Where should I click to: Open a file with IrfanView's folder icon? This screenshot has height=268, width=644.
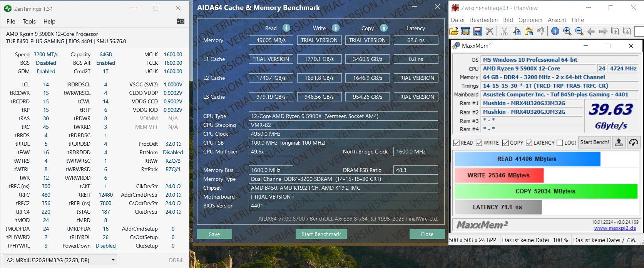pos(454,31)
